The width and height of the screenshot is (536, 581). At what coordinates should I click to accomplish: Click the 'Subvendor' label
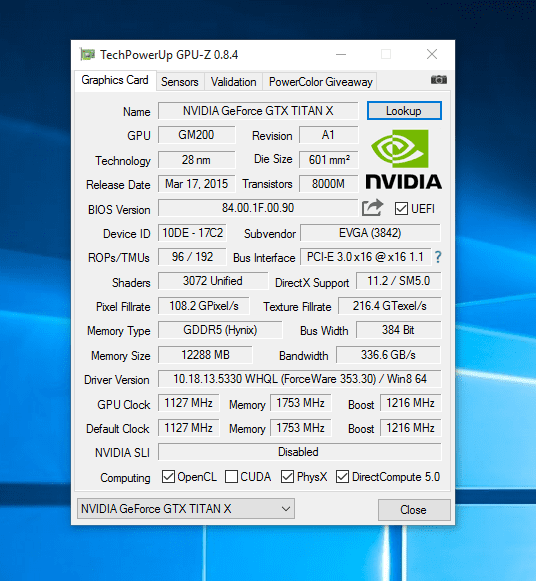[270, 234]
